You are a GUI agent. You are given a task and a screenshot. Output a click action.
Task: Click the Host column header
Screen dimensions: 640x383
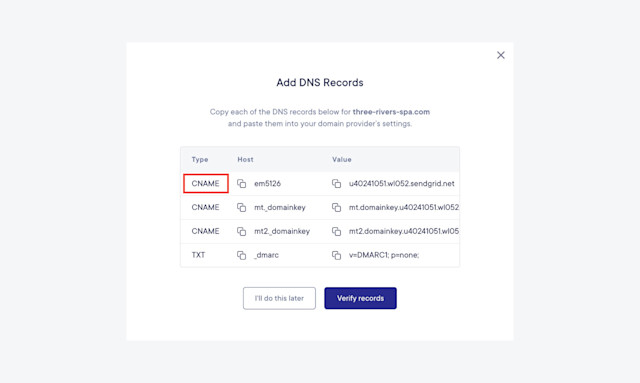(x=245, y=159)
